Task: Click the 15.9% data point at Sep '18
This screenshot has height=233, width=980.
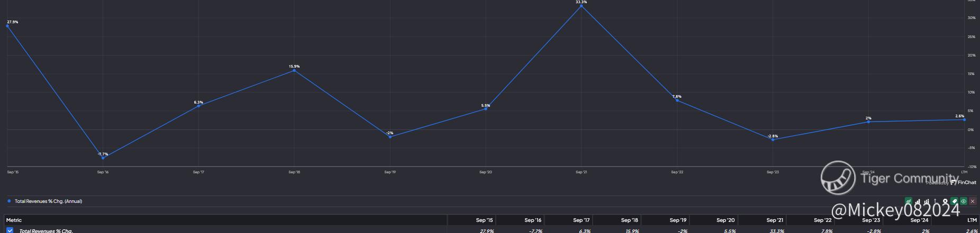Action: tap(294, 70)
